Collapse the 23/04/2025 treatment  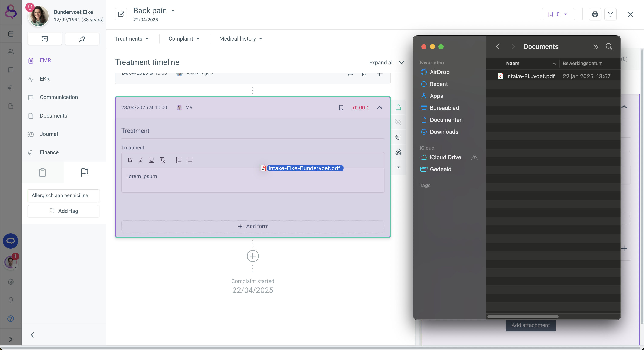[379, 108]
